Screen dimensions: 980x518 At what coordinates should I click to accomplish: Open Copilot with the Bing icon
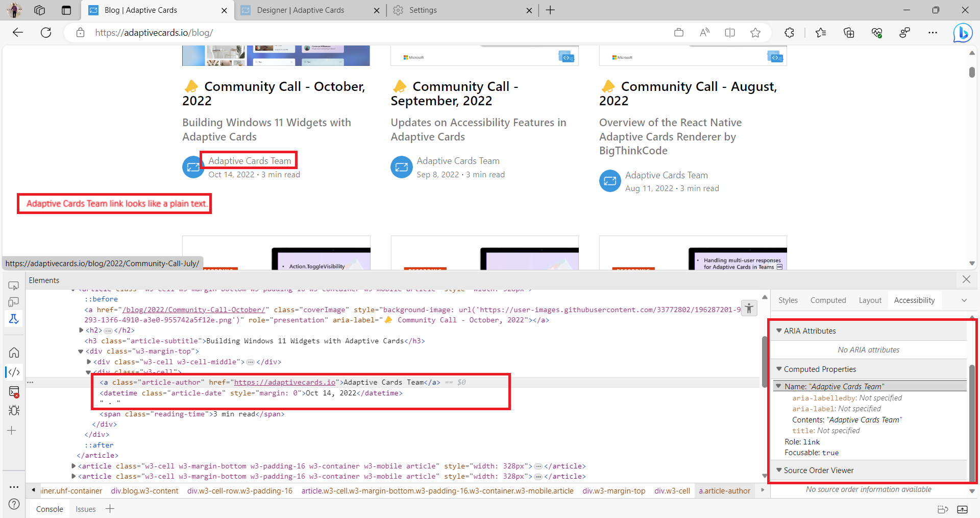[963, 32]
